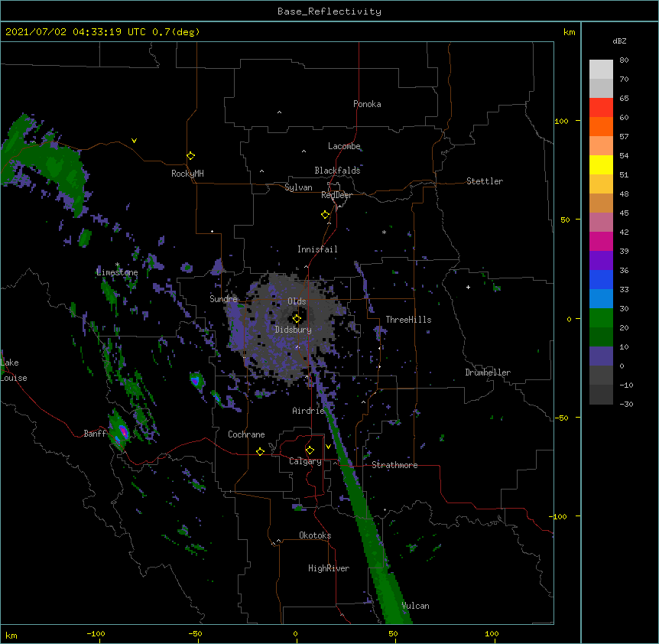Click the Airdrie city label
Image resolution: width=659 pixels, height=644 pixels.
coord(309,411)
